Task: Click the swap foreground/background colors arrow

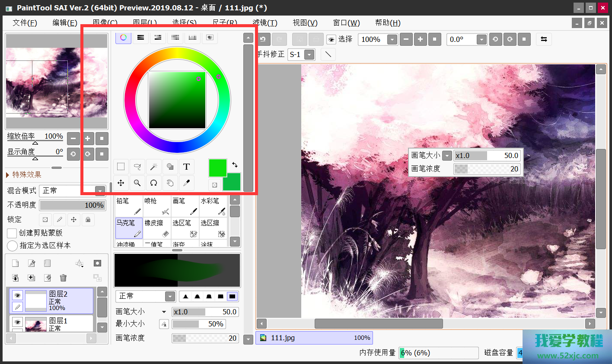Action: tap(235, 165)
